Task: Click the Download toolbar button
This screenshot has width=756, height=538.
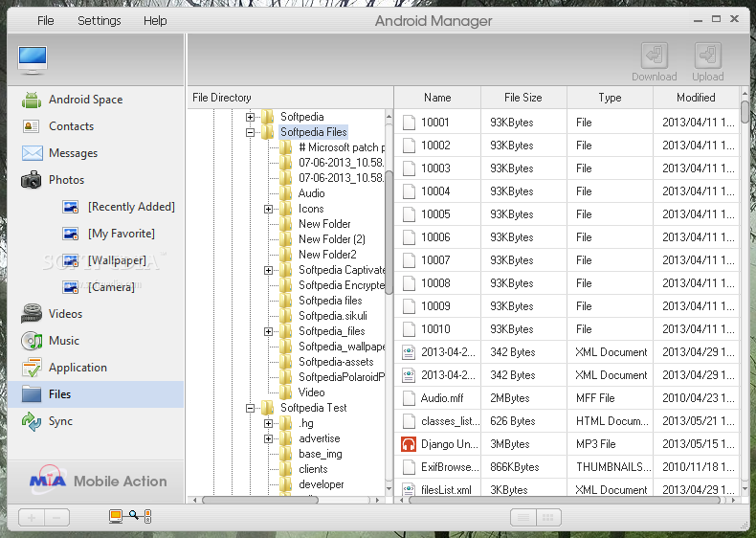Action: (655, 62)
